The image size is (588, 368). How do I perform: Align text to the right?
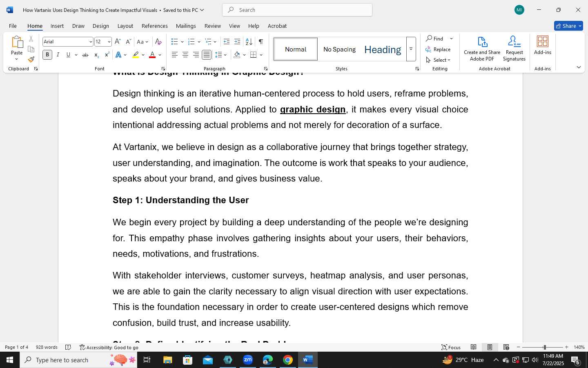click(x=196, y=55)
